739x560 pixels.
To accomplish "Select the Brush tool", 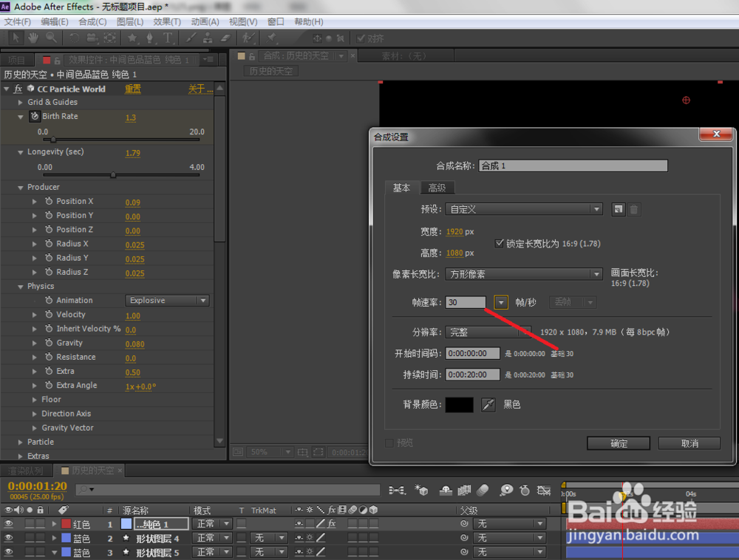I will click(191, 38).
